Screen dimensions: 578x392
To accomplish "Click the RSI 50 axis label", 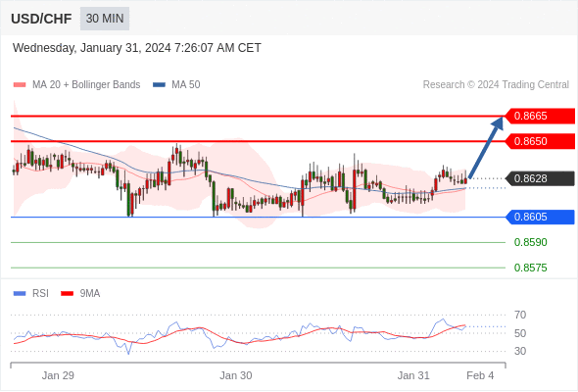I will pos(520,334).
